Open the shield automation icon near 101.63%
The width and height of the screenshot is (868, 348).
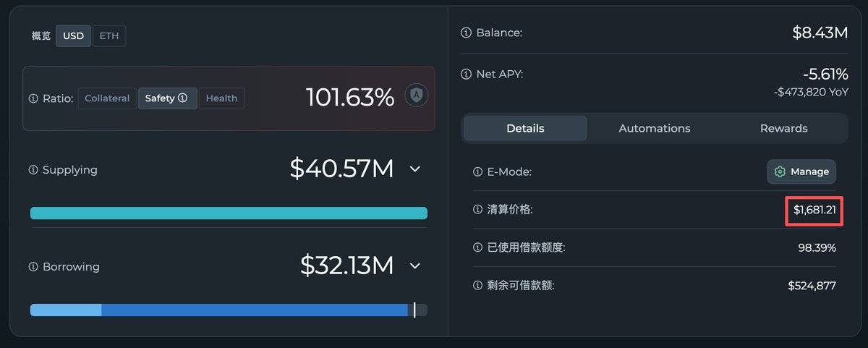tap(416, 95)
